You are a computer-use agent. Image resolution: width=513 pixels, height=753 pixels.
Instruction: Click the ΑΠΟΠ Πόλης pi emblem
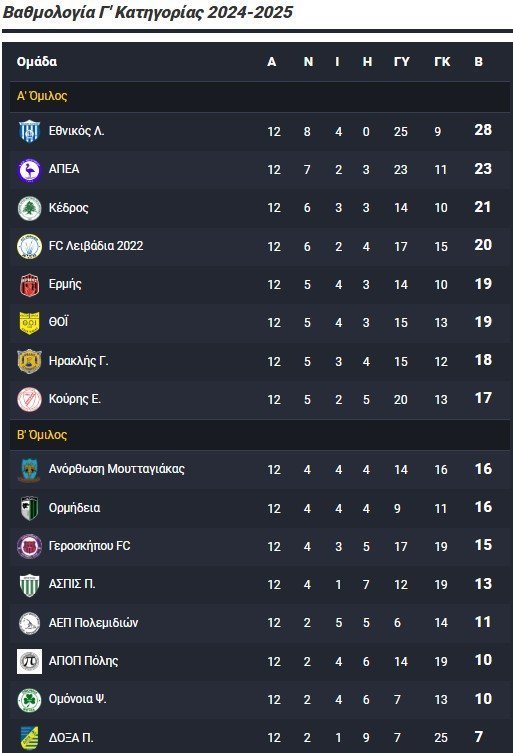(x=29, y=661)
